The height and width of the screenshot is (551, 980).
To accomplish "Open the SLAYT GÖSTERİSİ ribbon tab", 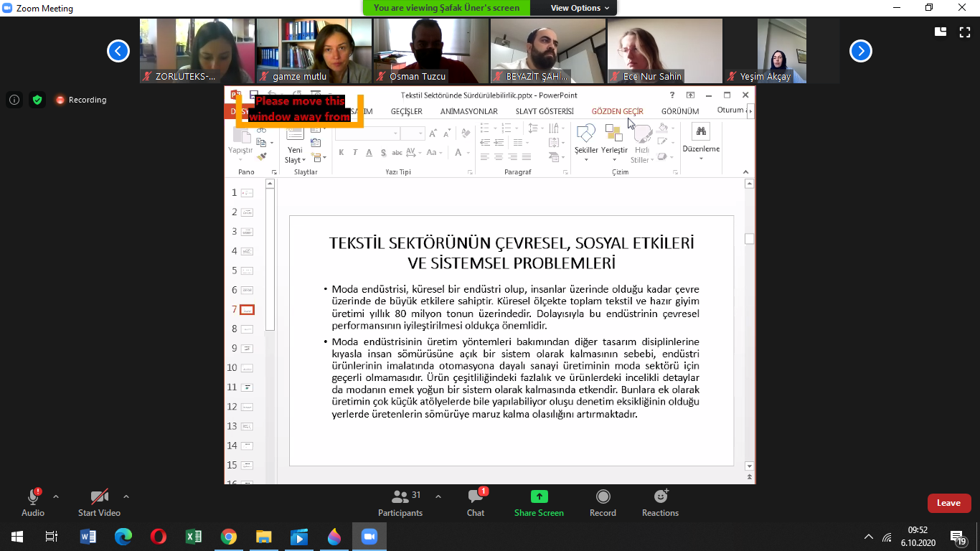I will point(545,111).
